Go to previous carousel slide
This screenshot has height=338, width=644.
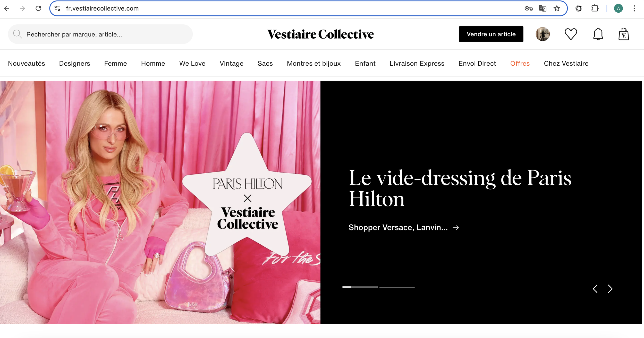(x=595, y=289)
